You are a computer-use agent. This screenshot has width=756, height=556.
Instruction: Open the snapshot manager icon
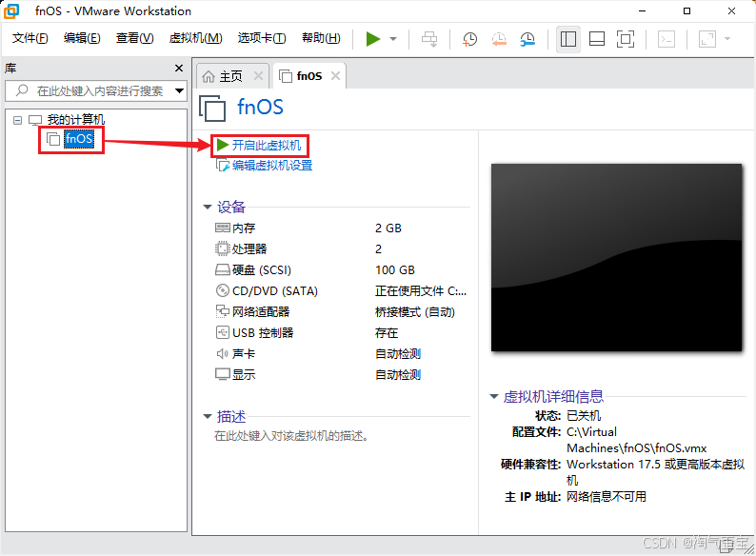coord(527,39)
